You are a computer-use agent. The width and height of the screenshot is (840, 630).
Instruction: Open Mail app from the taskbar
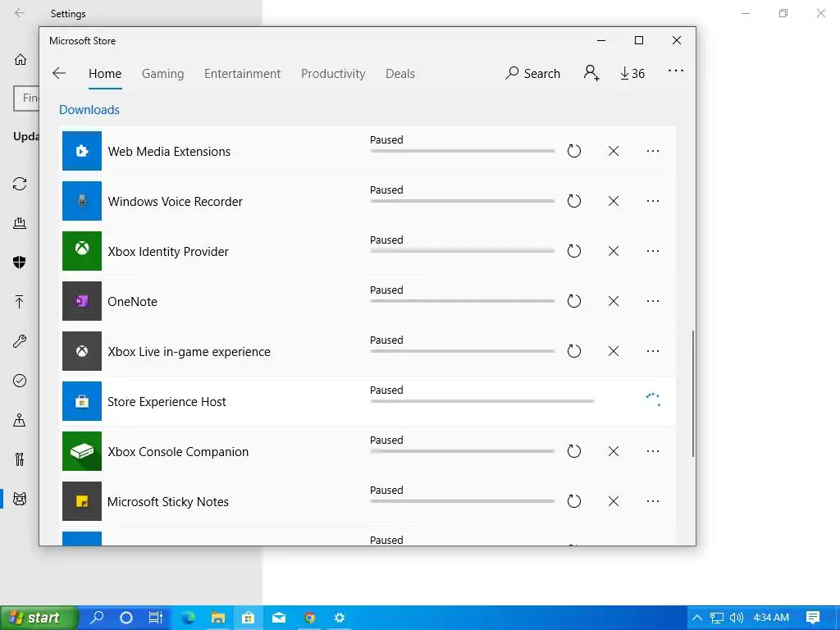(279, 618)
